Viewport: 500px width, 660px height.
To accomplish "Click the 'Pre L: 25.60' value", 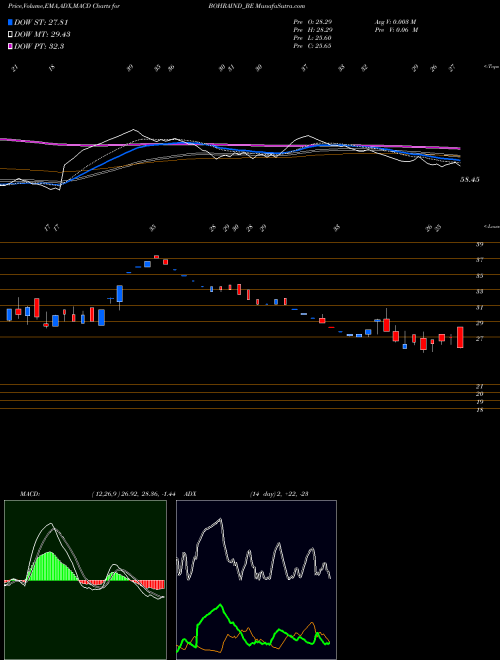I will point(314,38).
